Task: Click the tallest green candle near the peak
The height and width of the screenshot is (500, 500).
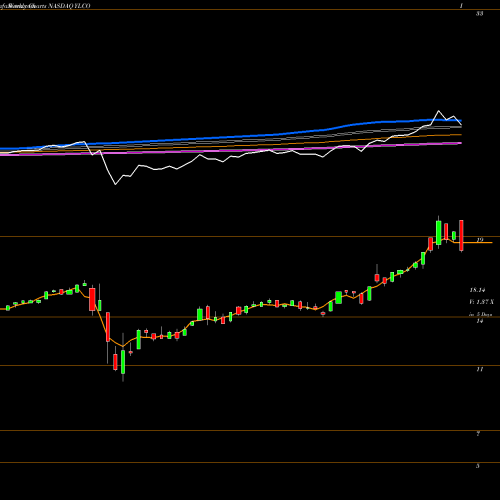Action: pyautogui.click(x=438, y=233)
